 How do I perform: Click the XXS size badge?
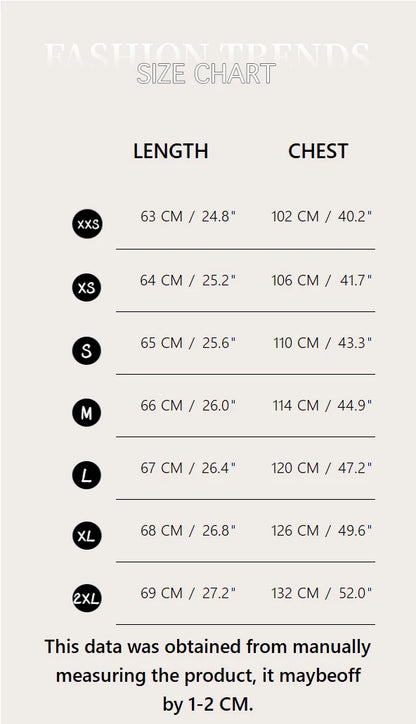(x=87, y=224)
